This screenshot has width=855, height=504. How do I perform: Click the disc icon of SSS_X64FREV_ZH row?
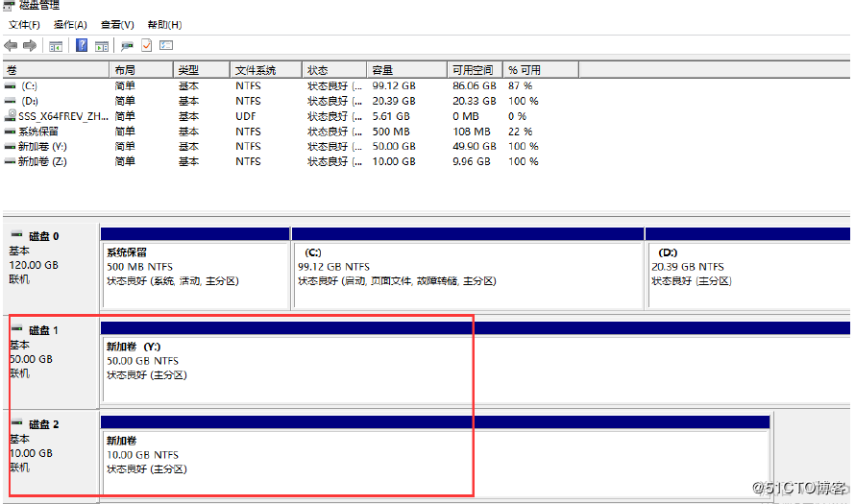[11, 115]
